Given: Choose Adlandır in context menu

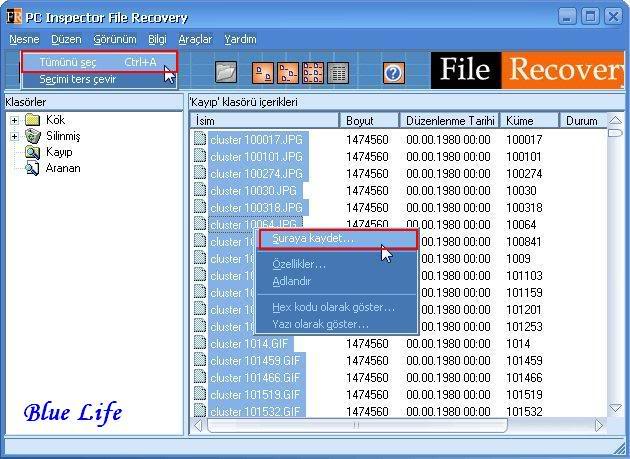Looking at the screenshot, I should click(338, 281).
